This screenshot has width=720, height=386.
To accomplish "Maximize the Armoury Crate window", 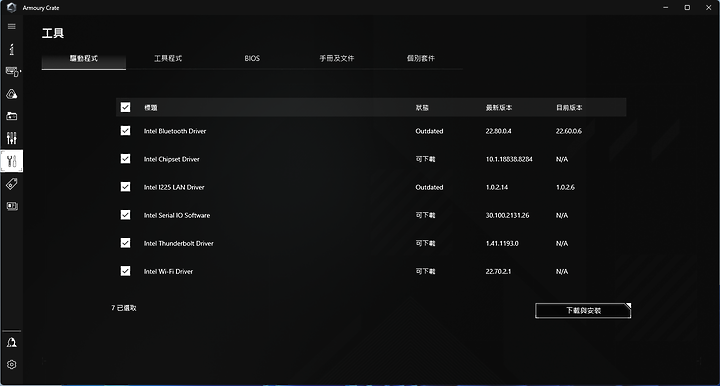I will tap(687, 8).
